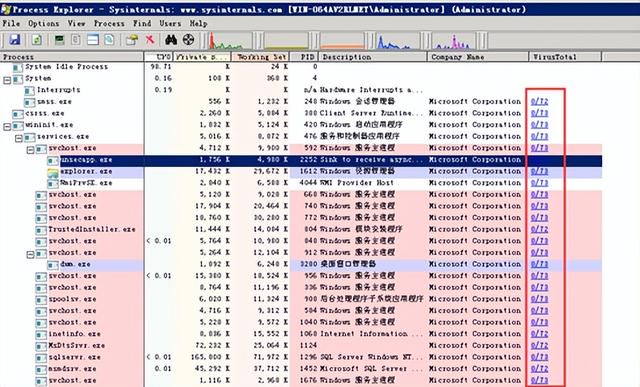Sort by the Company Name column header
Viewport: 640px width, 387px height.
click(x=478, y=57)
